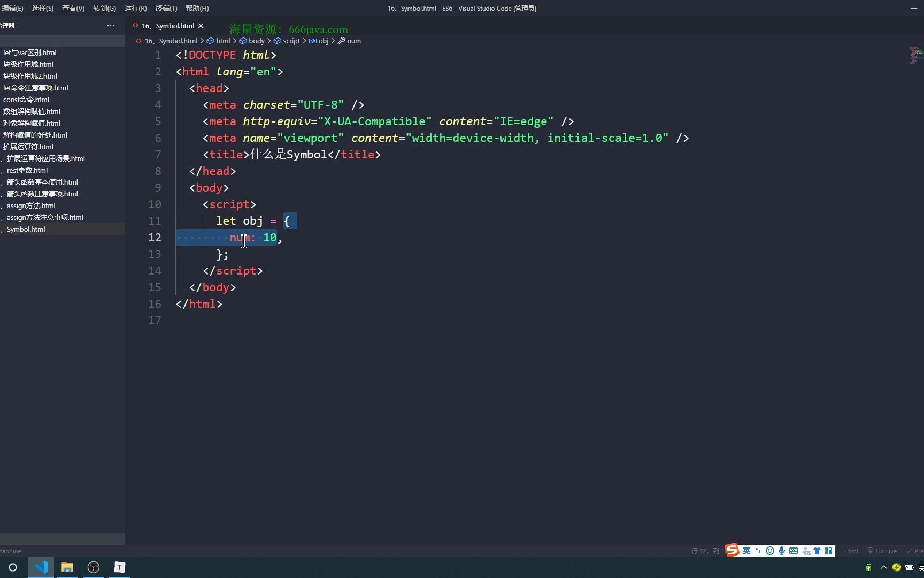
Task: Open 箭头函数基本使用.html in explorer
Action: coord(62,182)
